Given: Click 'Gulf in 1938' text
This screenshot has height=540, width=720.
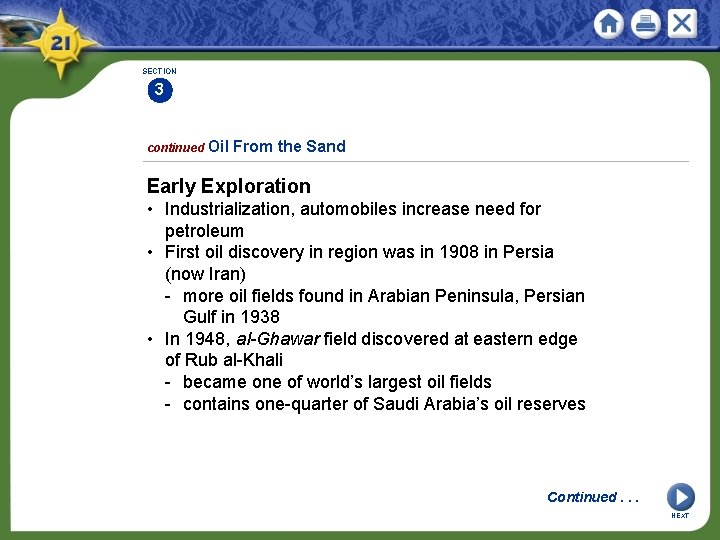Looking at the screenshot, I should [x=231, y=317].
